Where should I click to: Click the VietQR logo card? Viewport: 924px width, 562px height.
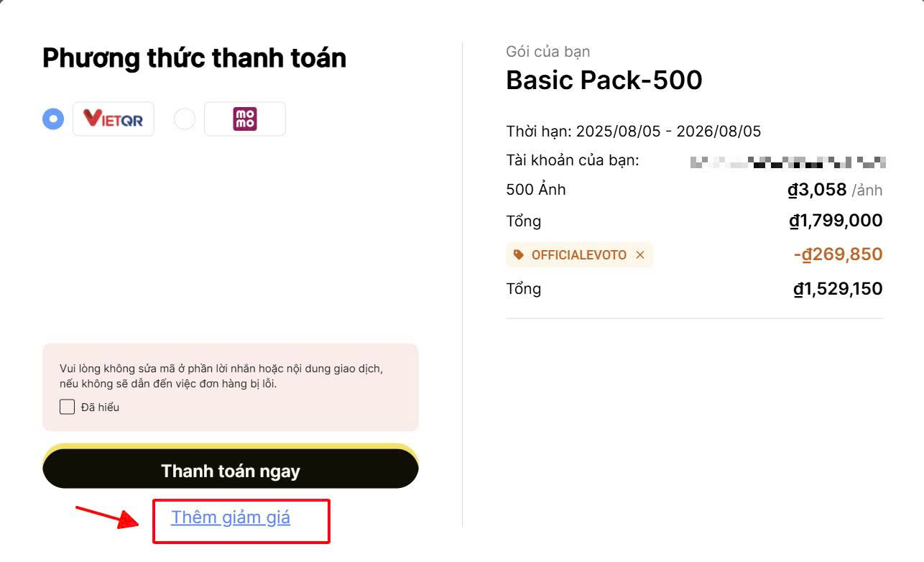tap(114, 119)
